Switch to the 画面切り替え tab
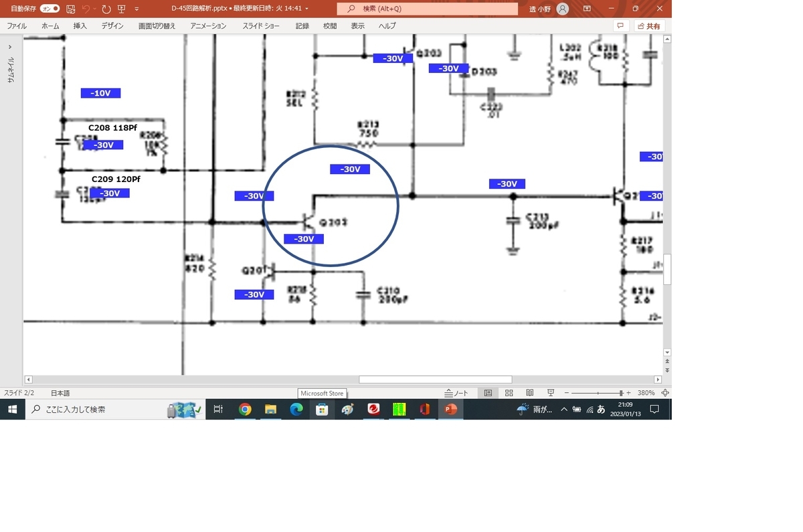Viewport: 803px width, 532px height. point(157,26)
